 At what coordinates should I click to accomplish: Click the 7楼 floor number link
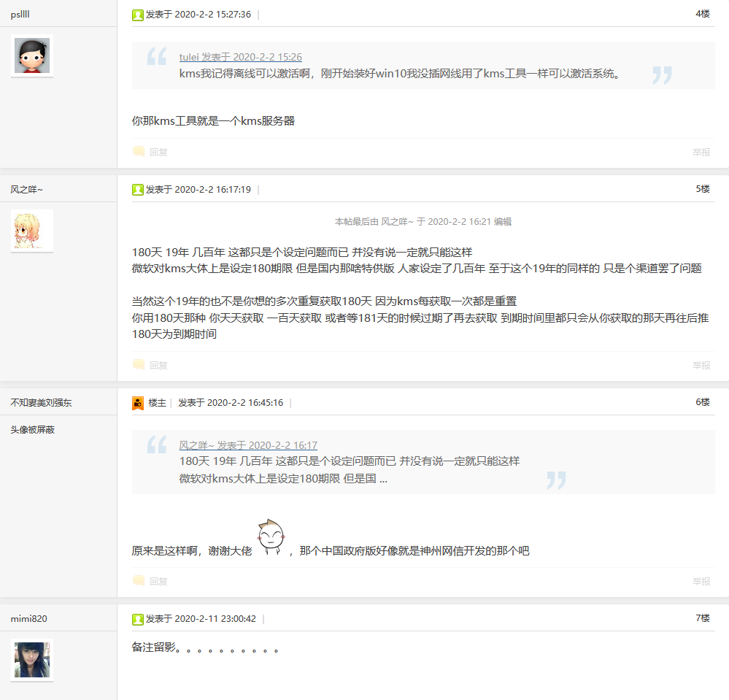pos(703,618)
